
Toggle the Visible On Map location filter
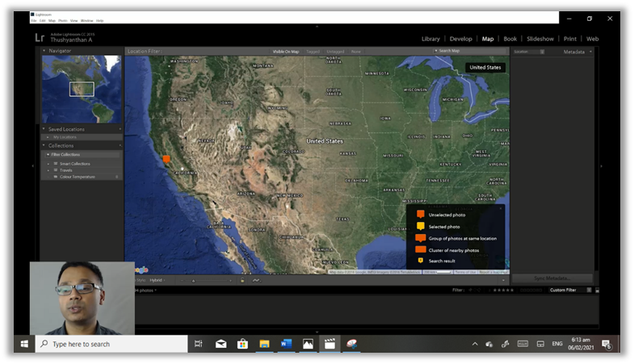click(286, 51)
